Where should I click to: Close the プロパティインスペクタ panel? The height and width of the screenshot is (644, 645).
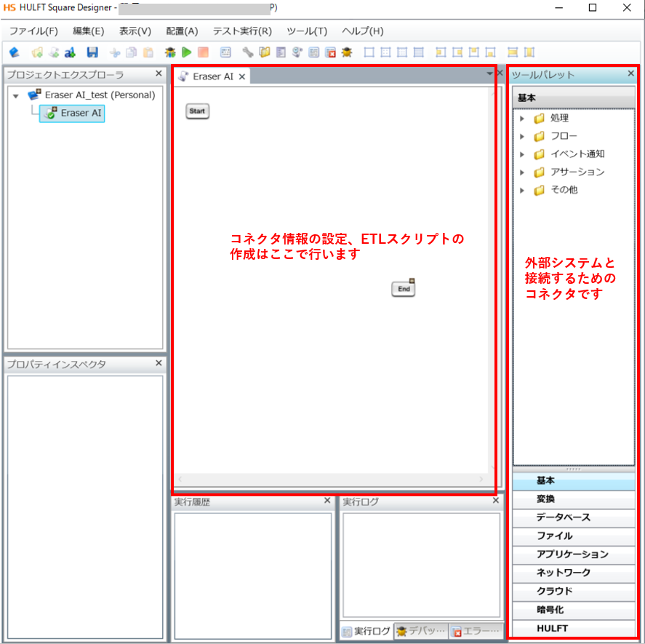159,363
